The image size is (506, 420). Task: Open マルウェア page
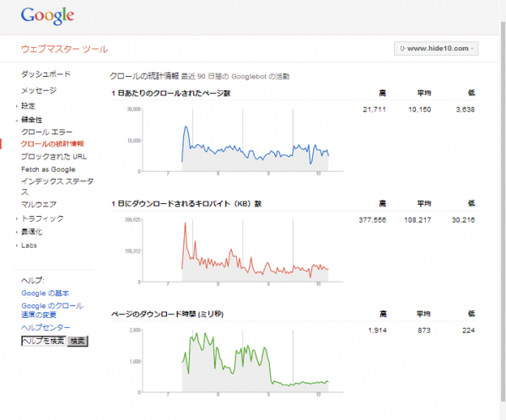coord(39,204)
